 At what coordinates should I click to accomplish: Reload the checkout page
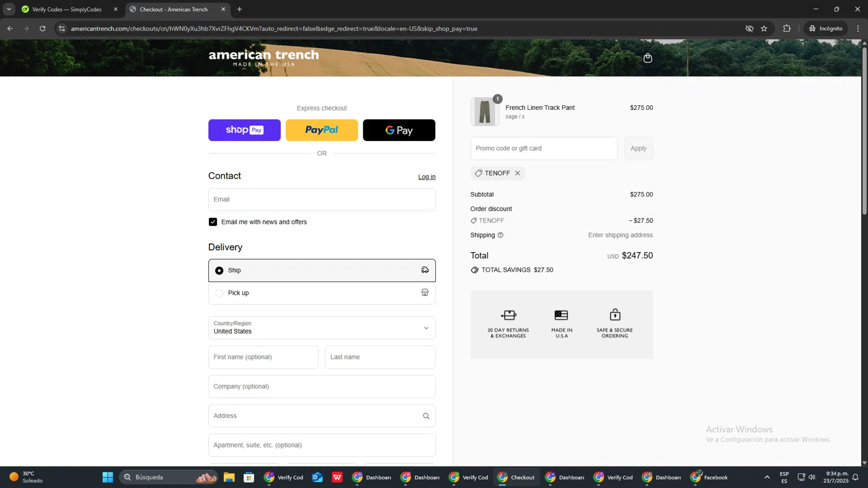point(42,28)
